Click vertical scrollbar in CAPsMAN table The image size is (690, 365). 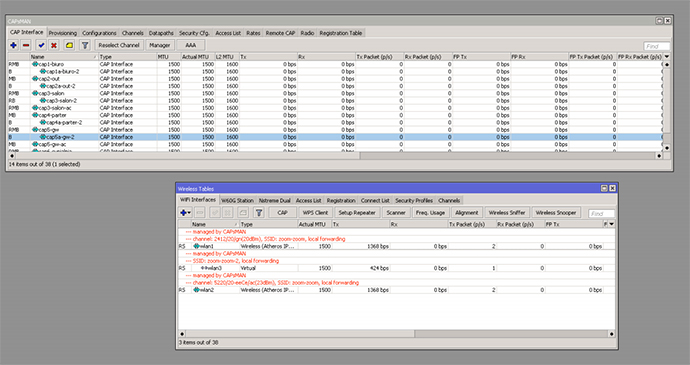point(667,106)
